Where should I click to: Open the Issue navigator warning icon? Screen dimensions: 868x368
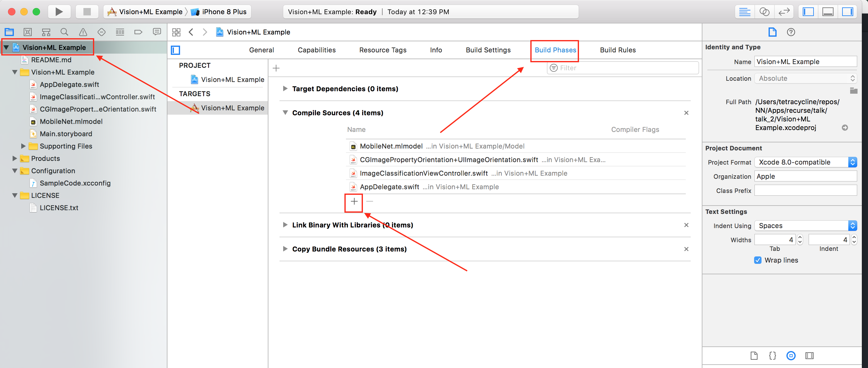(x=83, y=32)
